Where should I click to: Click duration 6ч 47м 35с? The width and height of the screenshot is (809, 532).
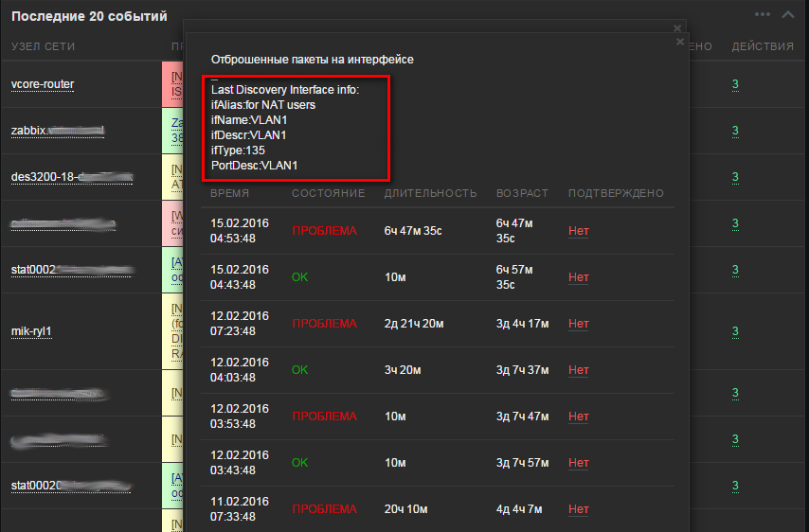coord(413,231)
